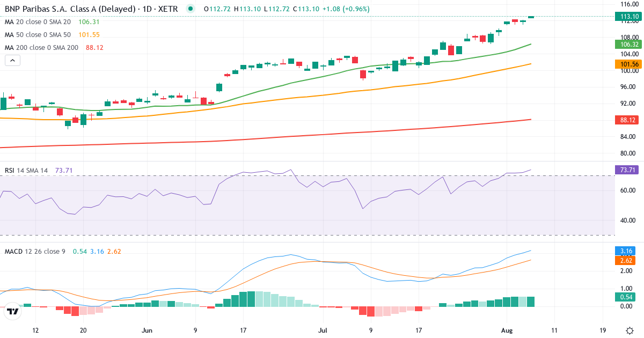
Task: Click the MA 200 value 88.12 in legend
Action: click(94, 48)
